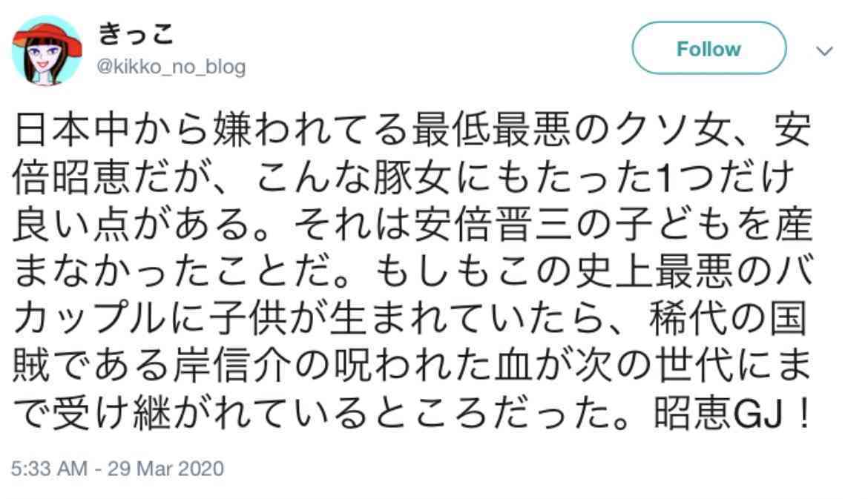The image size is (868, 499).
Task: Visit the きっこ display name profile
Action: coord(136,35)
